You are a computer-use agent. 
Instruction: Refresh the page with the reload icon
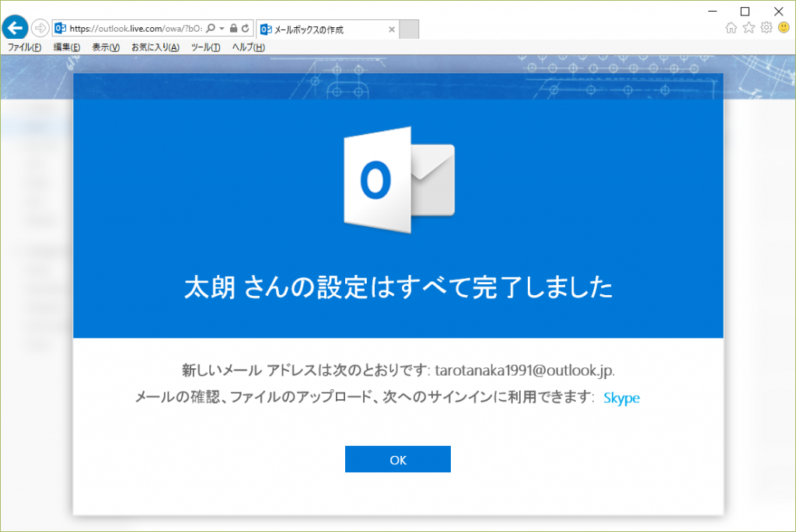[x=246, y=29]
